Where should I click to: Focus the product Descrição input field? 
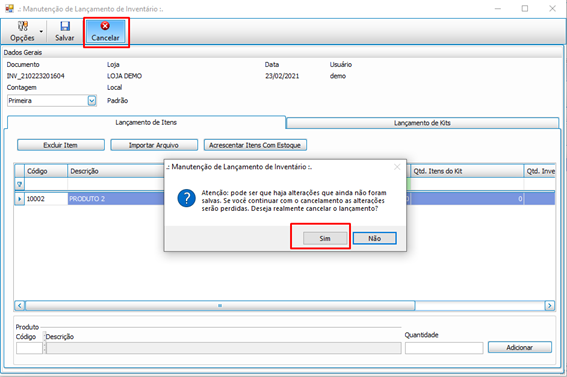[x=224, y=348]
